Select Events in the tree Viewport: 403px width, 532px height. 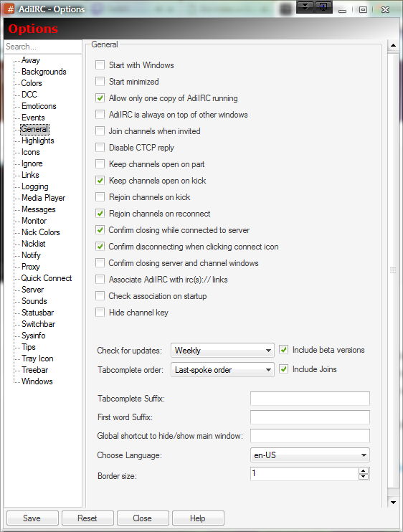[33, 118]
